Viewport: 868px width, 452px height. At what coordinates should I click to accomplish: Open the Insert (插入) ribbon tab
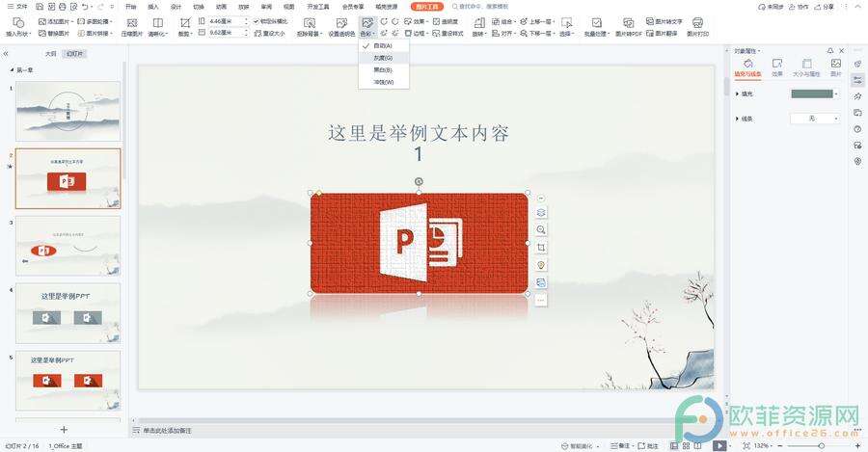point(153,7)
